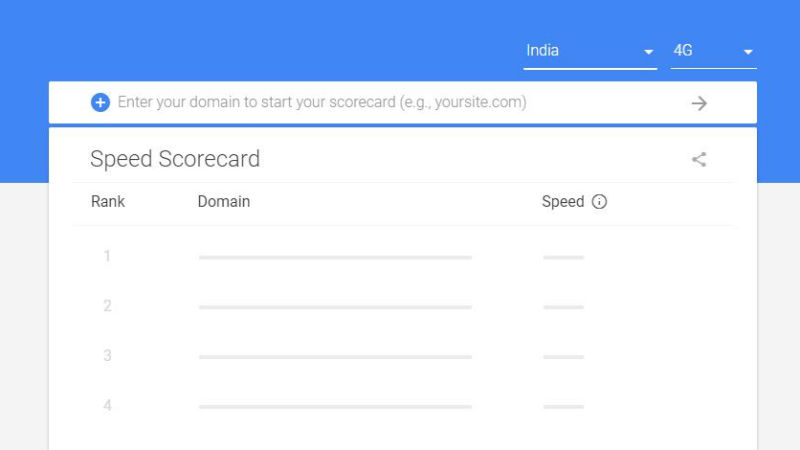Click the Domain column header
The image size is (800, 450).
pyautogui.click(x=223, y=202)
